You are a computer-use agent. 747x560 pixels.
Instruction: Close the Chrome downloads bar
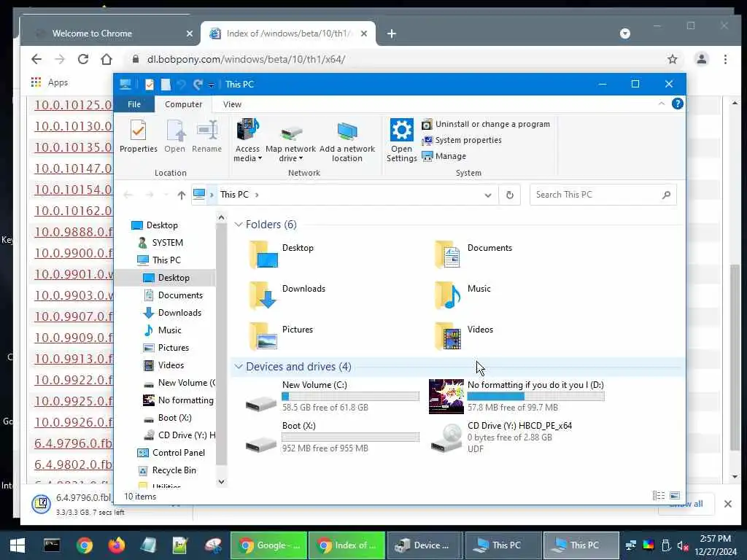click(727, 504)
